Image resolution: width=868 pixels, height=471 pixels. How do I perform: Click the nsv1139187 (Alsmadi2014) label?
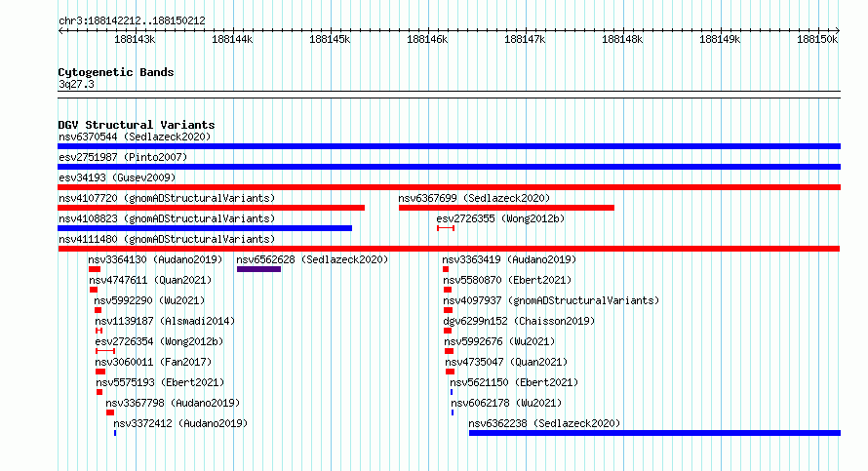pyautogui.click(x=165, y=321)
